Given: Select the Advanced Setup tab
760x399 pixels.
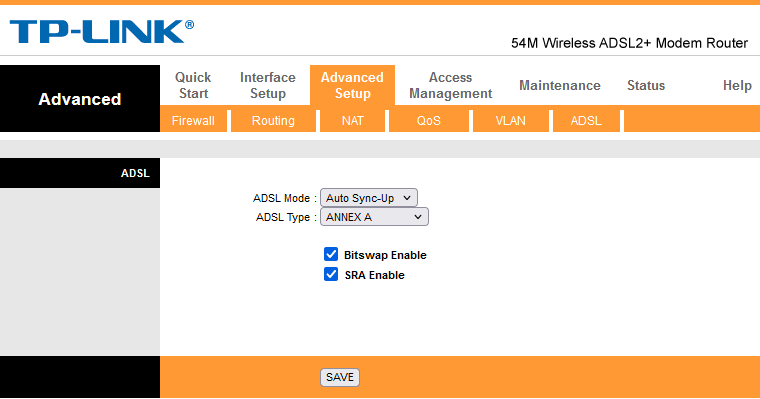Looking at the screenshot, I should [x=352, y=85].
